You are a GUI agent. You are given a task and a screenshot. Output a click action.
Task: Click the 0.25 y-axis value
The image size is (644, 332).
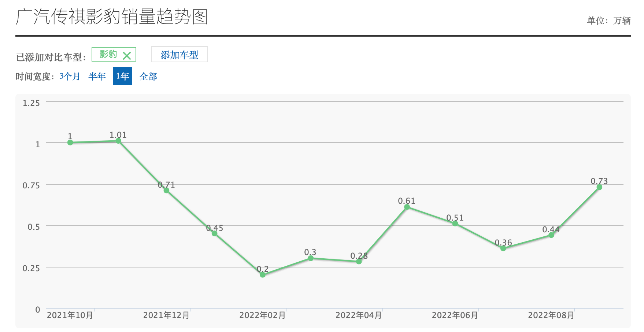point(31,268)
